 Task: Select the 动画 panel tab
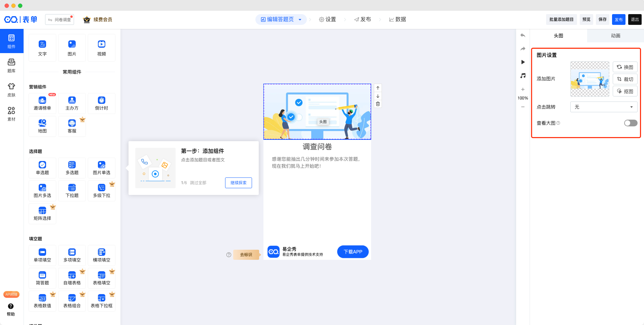tap(615, 36)
